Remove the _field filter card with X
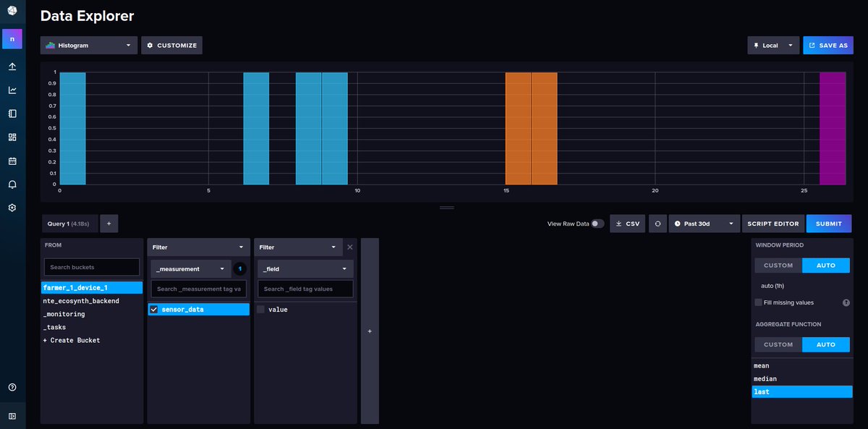Screen dimensions: 868x429 [350, 247]
